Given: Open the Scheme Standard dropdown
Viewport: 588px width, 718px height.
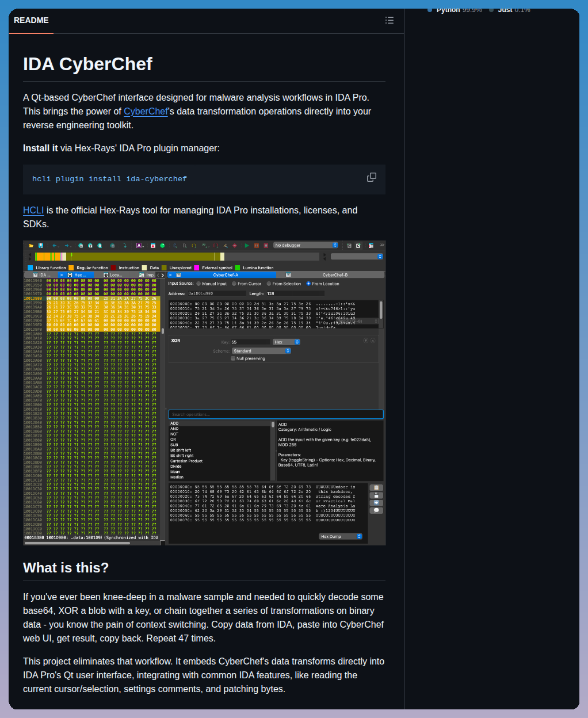Looking at the screenshot, I should click(x=261, y=351).
